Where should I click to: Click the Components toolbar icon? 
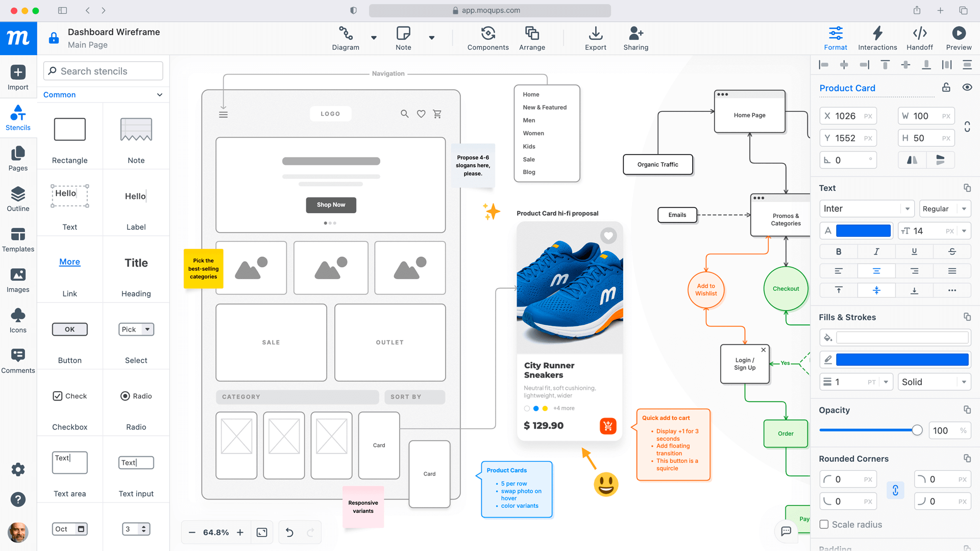tap(487, 38)
